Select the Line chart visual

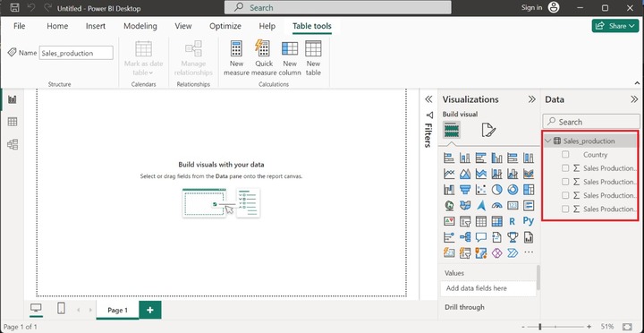pyautogui.click(x=449, y=174)
